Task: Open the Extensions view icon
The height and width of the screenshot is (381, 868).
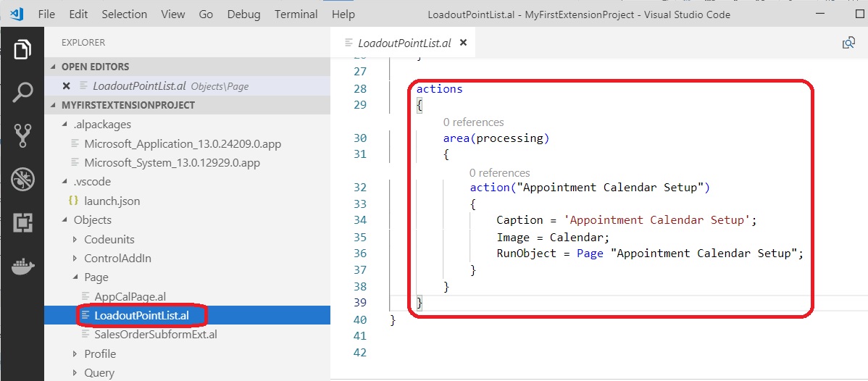Action: [22, 223]
